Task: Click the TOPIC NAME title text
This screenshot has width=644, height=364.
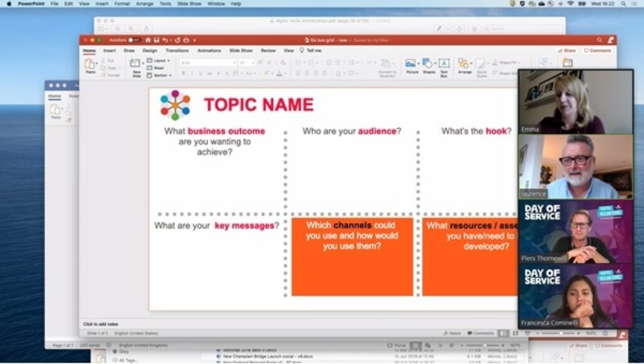Action: [x=258, y=105]
